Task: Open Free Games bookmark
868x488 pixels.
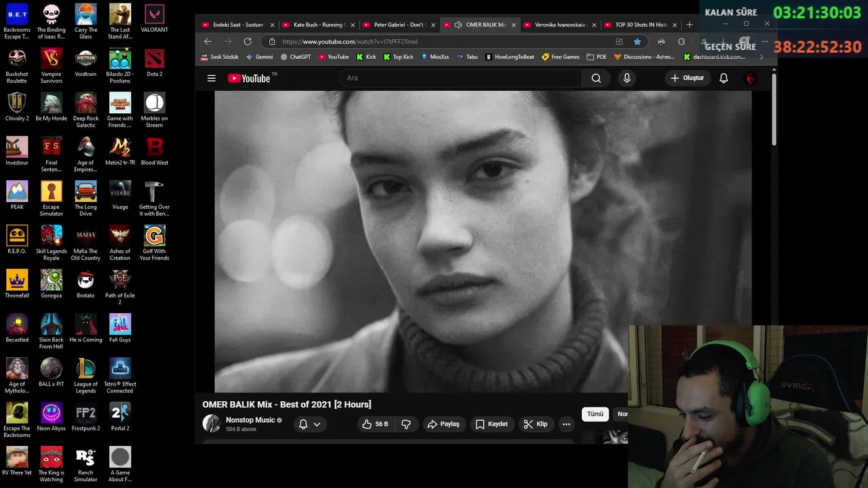Action: point(561,57)
